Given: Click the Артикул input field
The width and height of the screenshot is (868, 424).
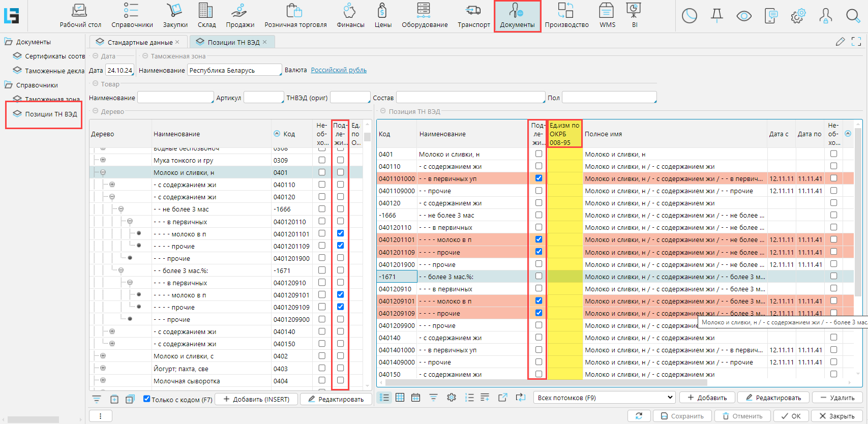Looking at the screenshot, I should (x=263, y=98).
